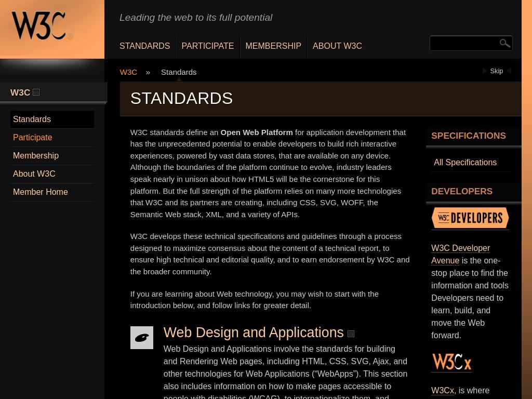Open the About W3C top menu
This screenshot has height=399, width=532.
coord(337,46)
